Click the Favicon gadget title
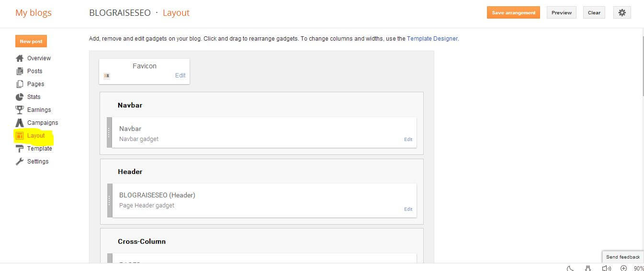 145,66
